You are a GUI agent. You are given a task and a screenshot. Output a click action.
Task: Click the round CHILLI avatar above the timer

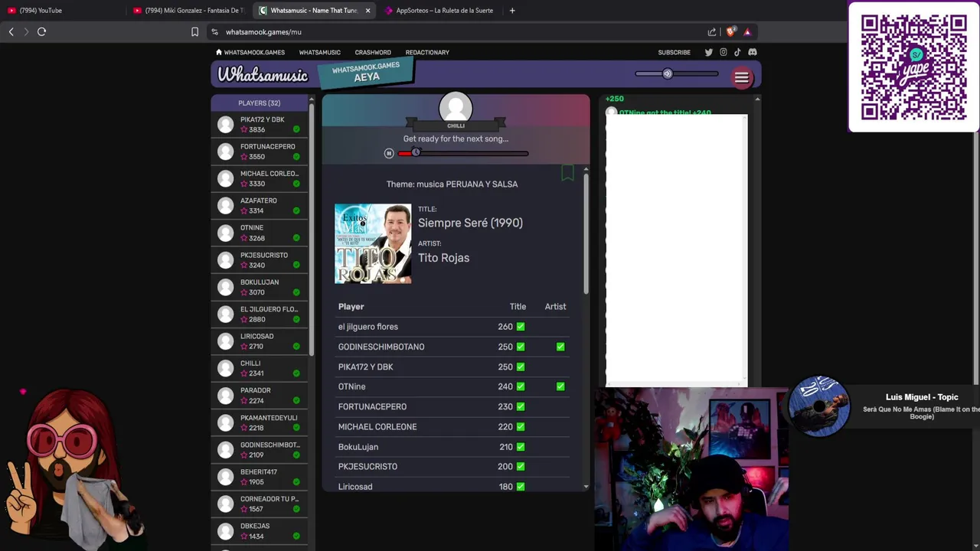click(x=456, y=108)
